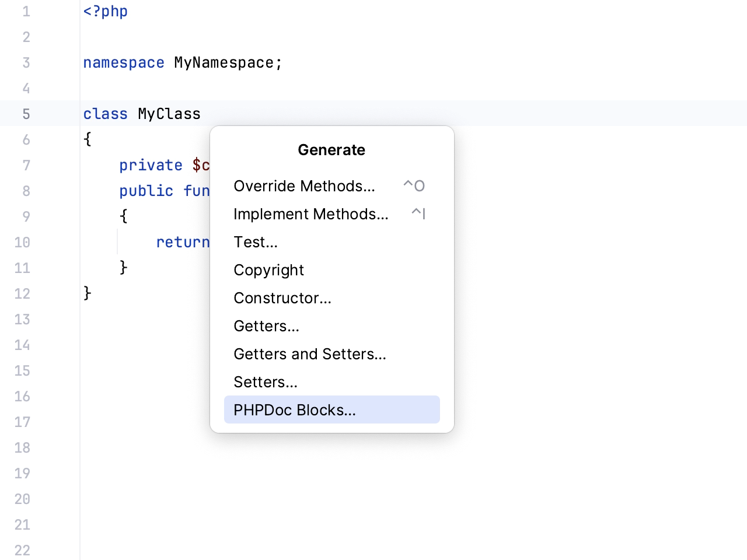747x560 pixels.
Task: Click the Generate popup title
Action: coord(331,150)
